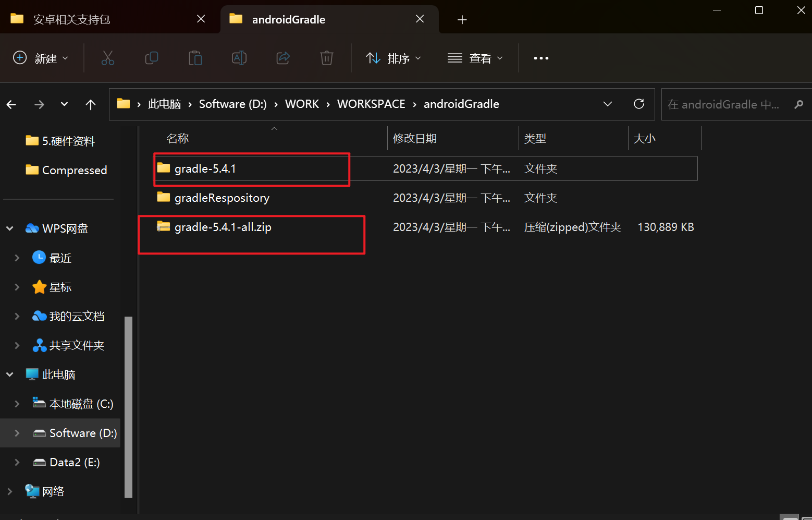Click the search magnifier icon
Image resolution: width=812 pixels, height=520 pixels.
click(x=798, y=104)
